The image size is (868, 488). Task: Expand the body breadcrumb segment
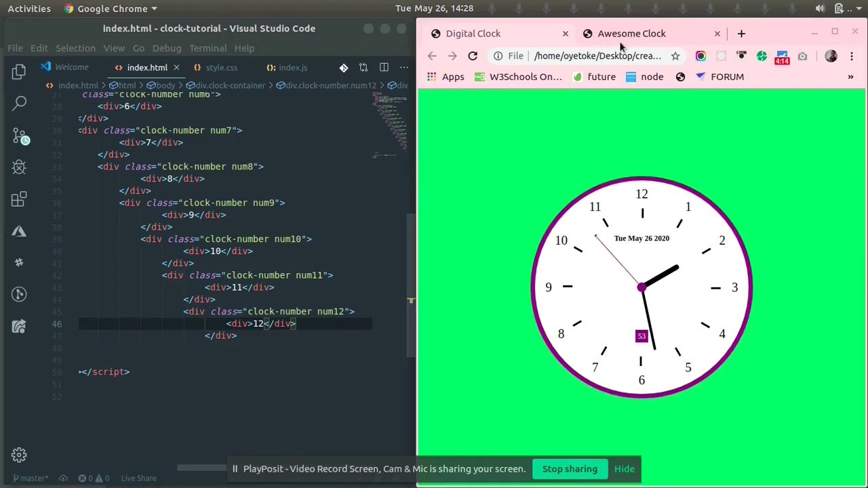click(161, 85)
